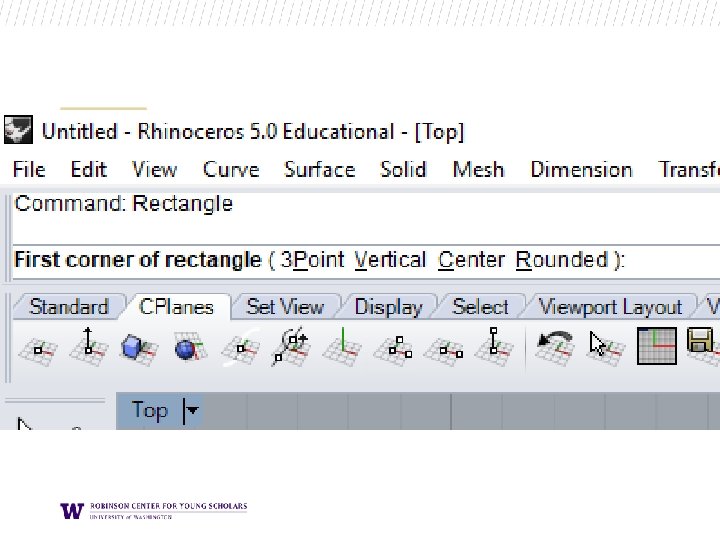Screen dimensions: 720x540
Task: Switch to the Display tab
Action: pyautogui.click(x=388, y=307)
